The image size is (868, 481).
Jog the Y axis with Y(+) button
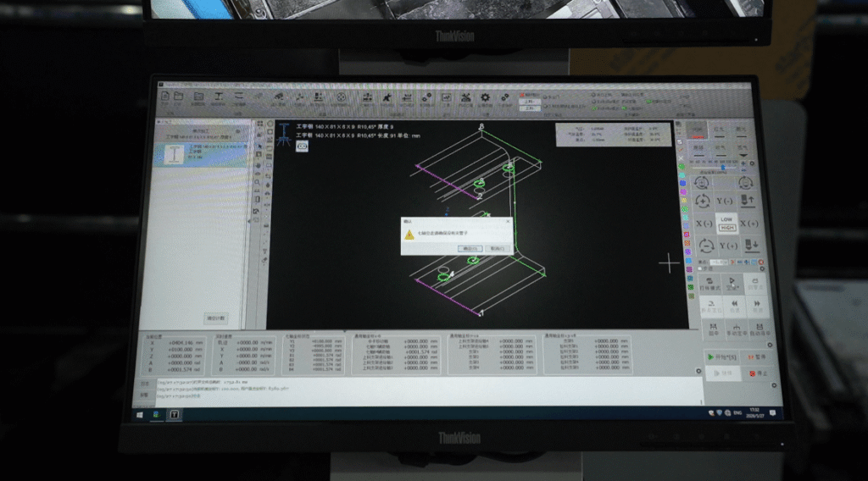tap(728, 246)
